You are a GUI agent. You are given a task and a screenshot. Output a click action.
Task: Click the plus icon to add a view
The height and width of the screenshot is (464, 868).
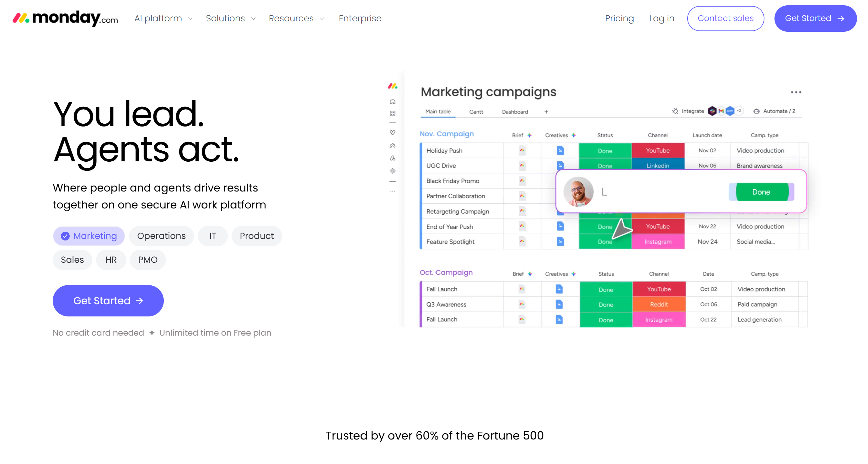546,112
